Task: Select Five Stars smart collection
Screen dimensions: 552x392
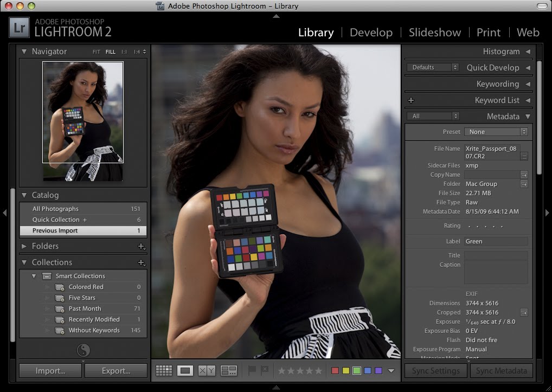Action: click(x=84, y=298)
